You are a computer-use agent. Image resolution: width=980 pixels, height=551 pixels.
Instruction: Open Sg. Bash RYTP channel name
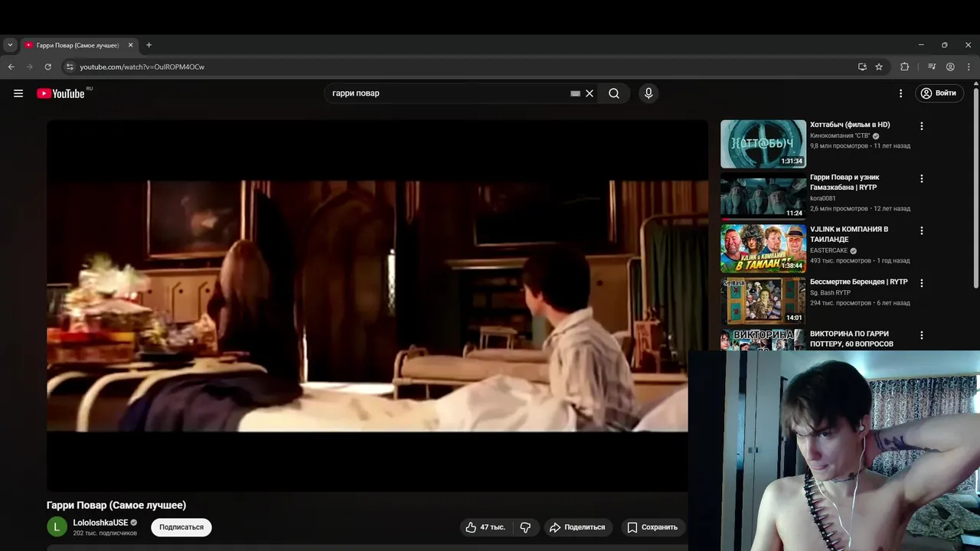pyautogui.click(x=831, y=292)
